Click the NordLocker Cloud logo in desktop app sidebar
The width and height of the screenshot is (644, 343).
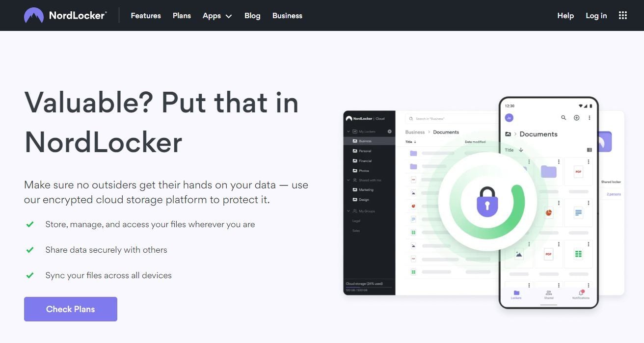[x=365, y=118]
